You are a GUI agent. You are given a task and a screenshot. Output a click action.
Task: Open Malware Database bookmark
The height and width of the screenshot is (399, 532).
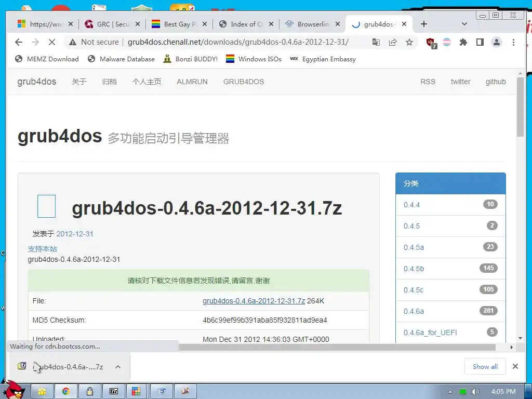(121, 59)
